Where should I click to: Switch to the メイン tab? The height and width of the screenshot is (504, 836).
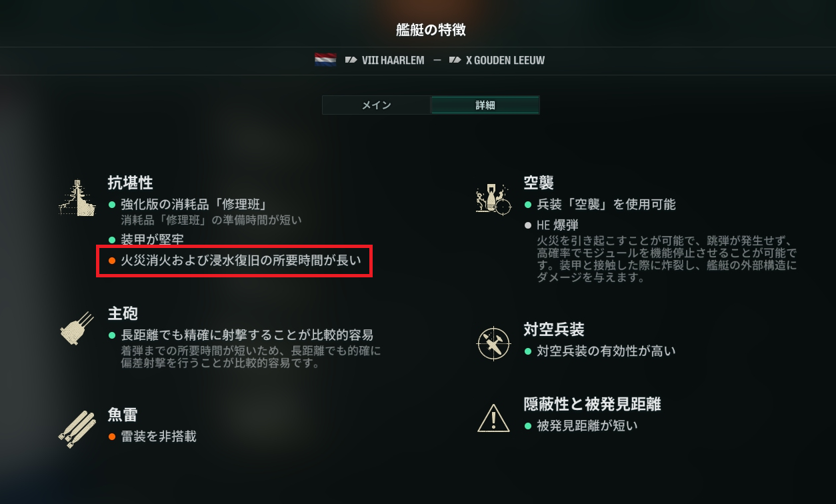[x=376, y=105]
